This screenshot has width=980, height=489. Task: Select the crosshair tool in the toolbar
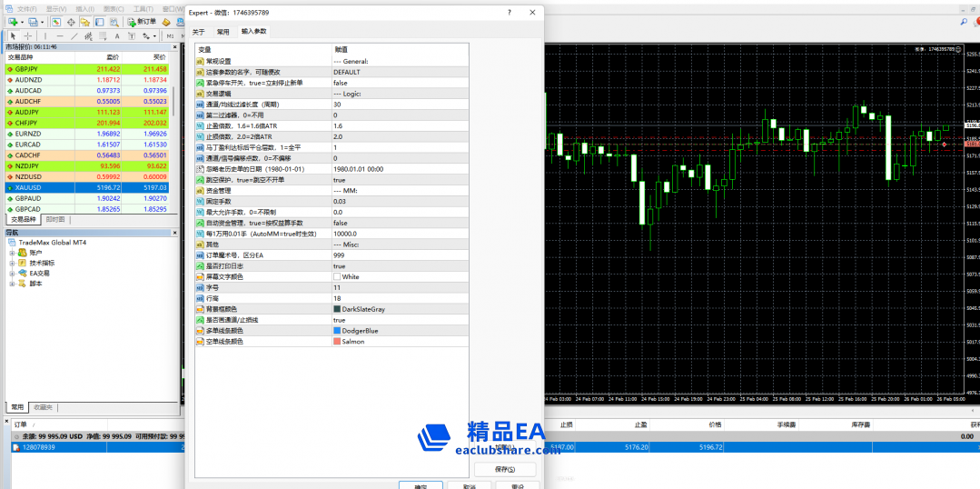[28, 36]
